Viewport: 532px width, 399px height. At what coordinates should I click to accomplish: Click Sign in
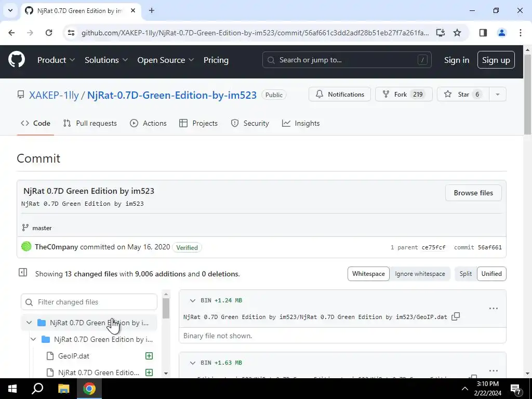tap(456, 60)
